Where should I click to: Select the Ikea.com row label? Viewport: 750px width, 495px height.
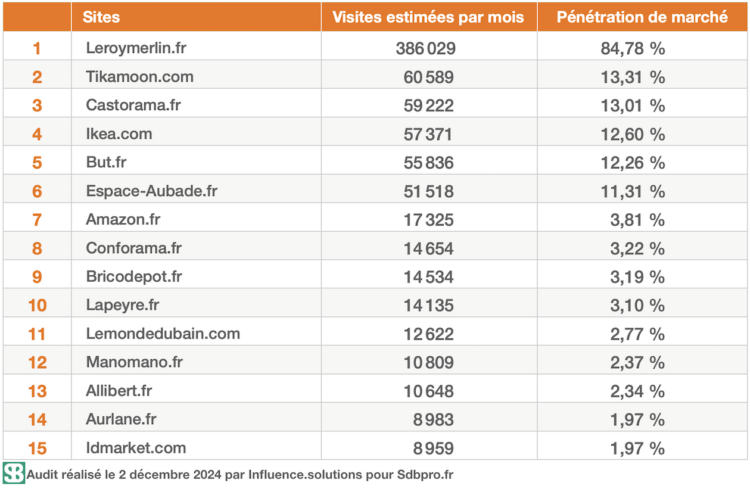pyautogui.click(x=120, y=133)
